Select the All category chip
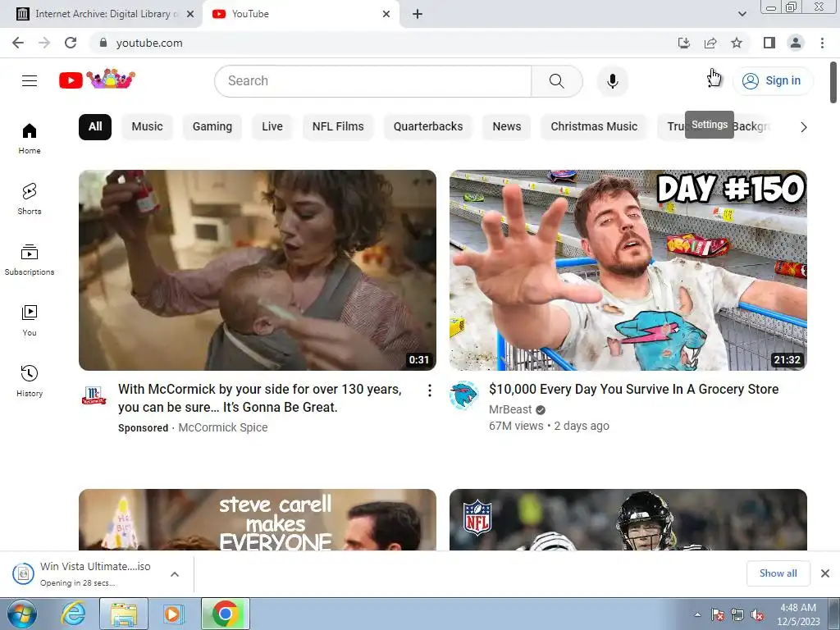This screenshot has width=840, height=630. [95, 127]
